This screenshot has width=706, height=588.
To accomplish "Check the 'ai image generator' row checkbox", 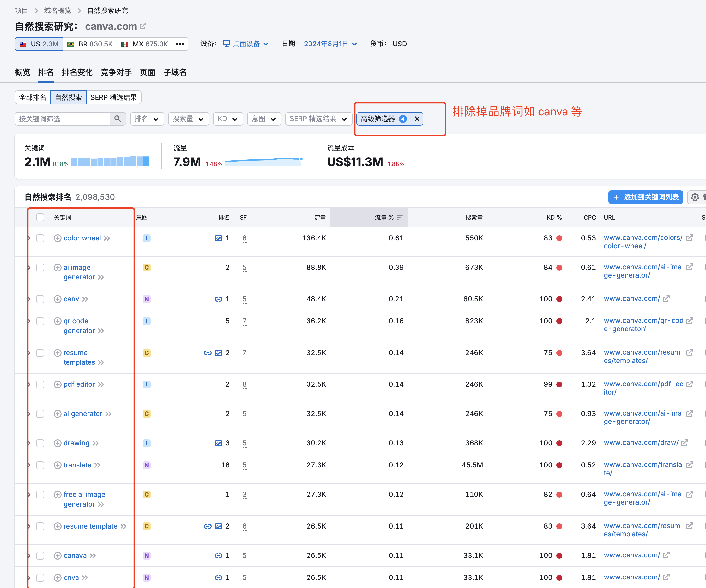I will [40, 267].
